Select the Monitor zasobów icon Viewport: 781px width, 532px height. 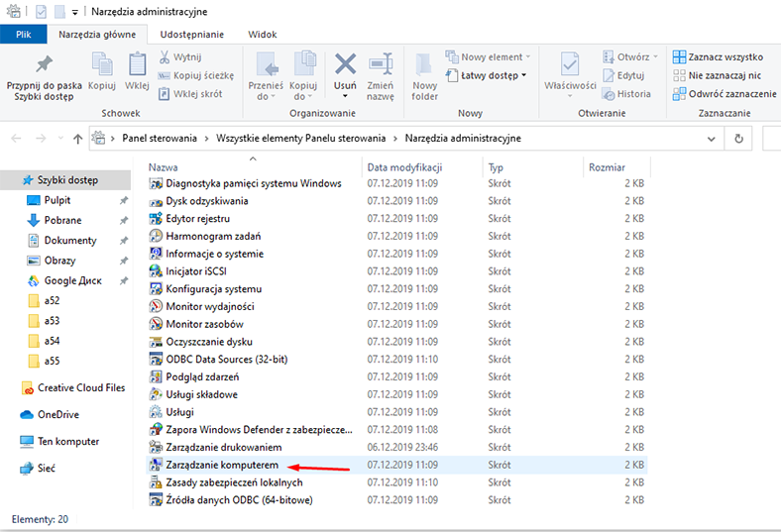[156, 324]
